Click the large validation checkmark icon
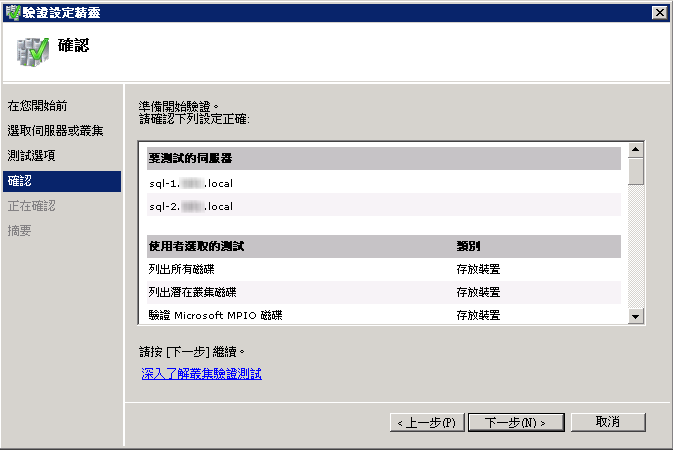Screen dimensions: 673x450 [33, 52]
